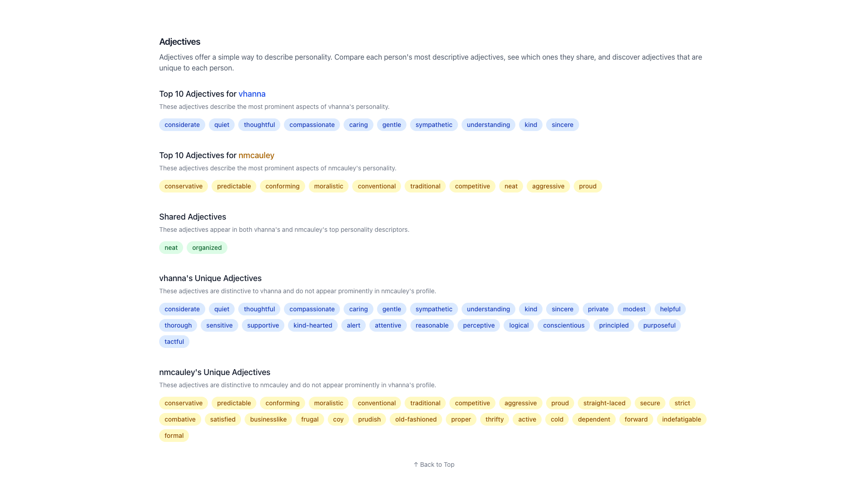868x488 pixels.
Task: Click 'proud' in nmcauley's Top 10 list
Action: pos(587,186)
